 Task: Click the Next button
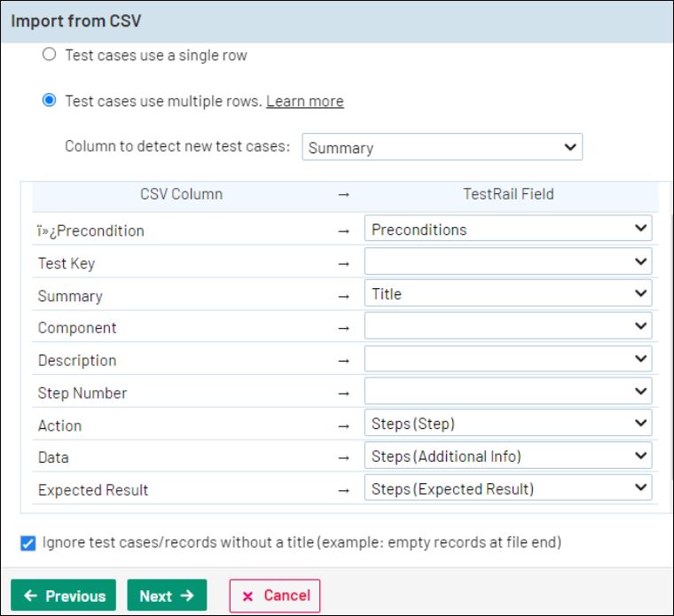[x=167, y=596]
